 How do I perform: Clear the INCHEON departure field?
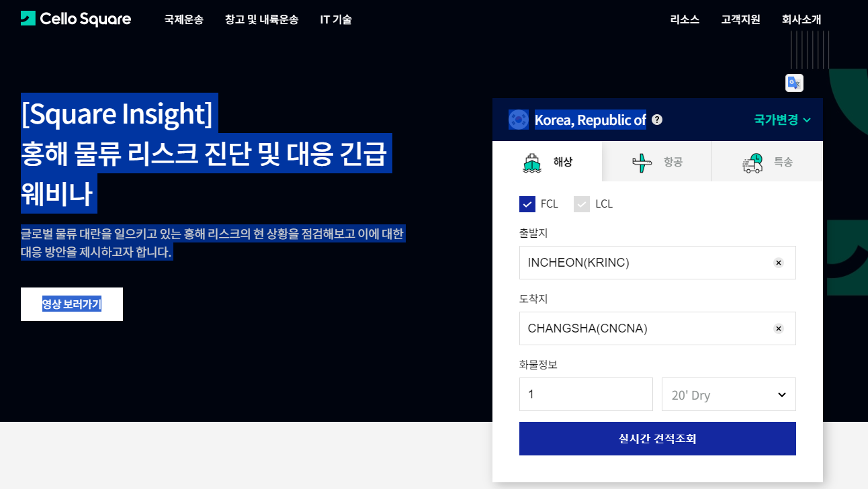coord(779,263)
